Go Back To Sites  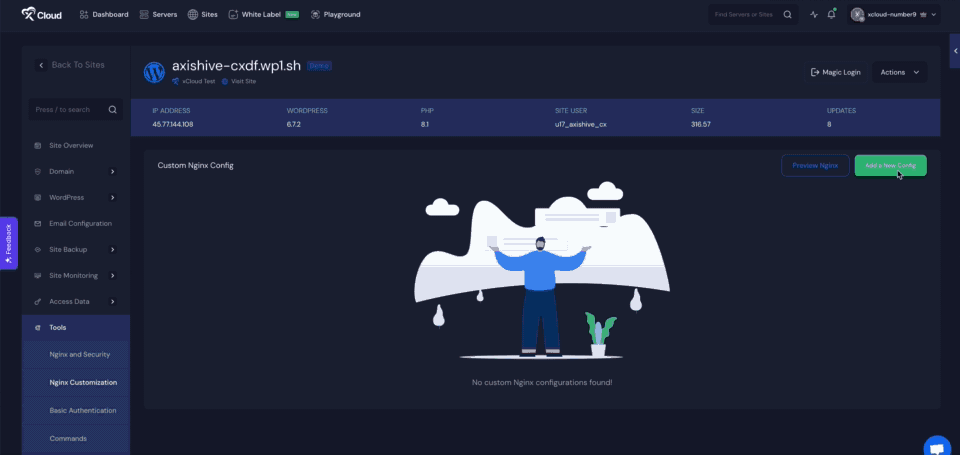pyautogui.click(x=71, y=65)
